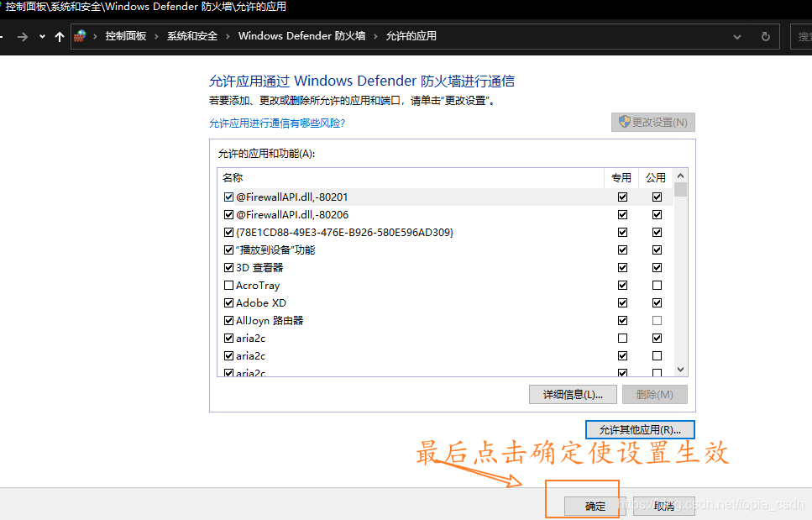812x520 pixels.
Task: Expand chevron after 控制面板 breadcrumb
Action: (156, 36)
